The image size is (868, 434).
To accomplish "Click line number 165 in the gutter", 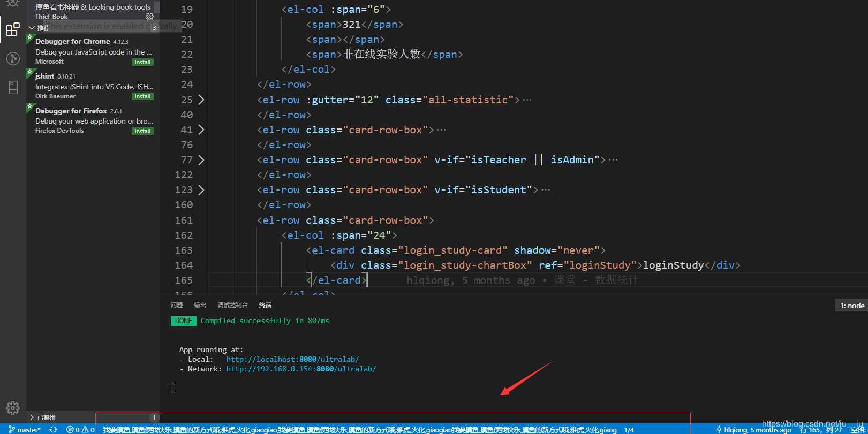I will coord(184,280).
